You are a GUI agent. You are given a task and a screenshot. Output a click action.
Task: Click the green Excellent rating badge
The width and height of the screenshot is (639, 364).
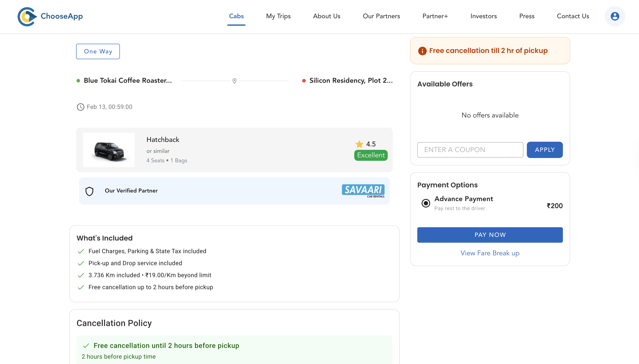pyautogui.click(x=371, y=155)
